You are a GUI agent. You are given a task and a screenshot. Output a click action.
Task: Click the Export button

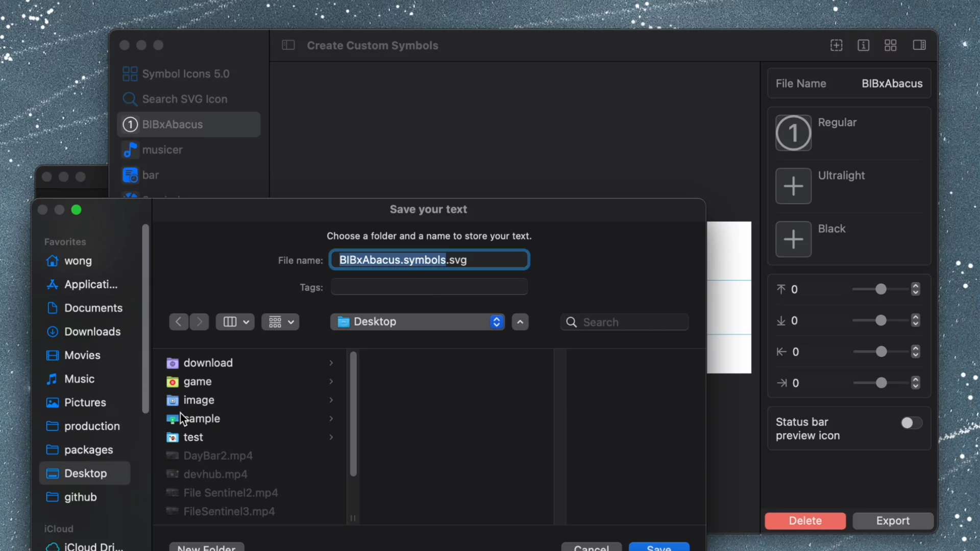[x=892, y=521]
